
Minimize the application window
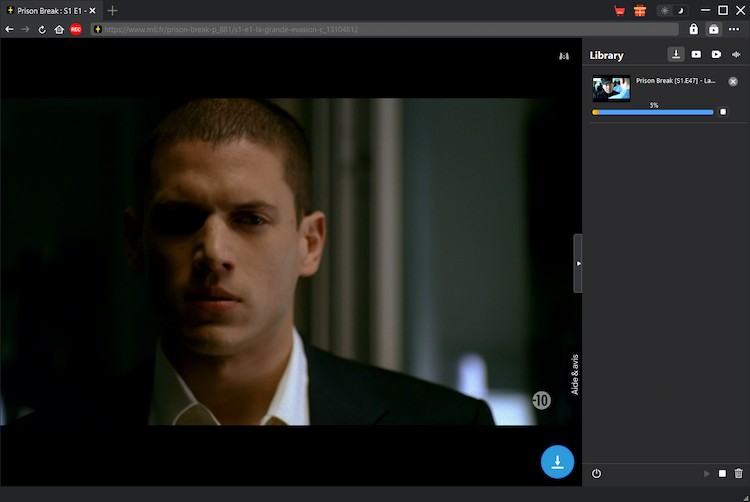click(705, 10)
